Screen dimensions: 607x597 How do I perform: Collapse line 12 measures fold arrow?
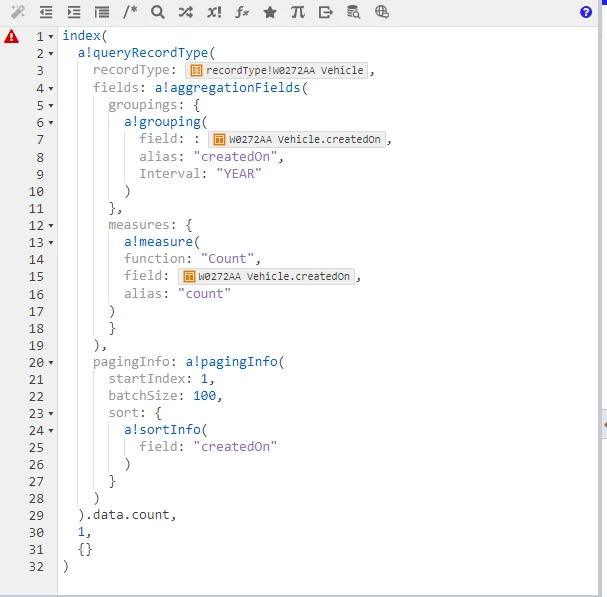pos(51,226)
